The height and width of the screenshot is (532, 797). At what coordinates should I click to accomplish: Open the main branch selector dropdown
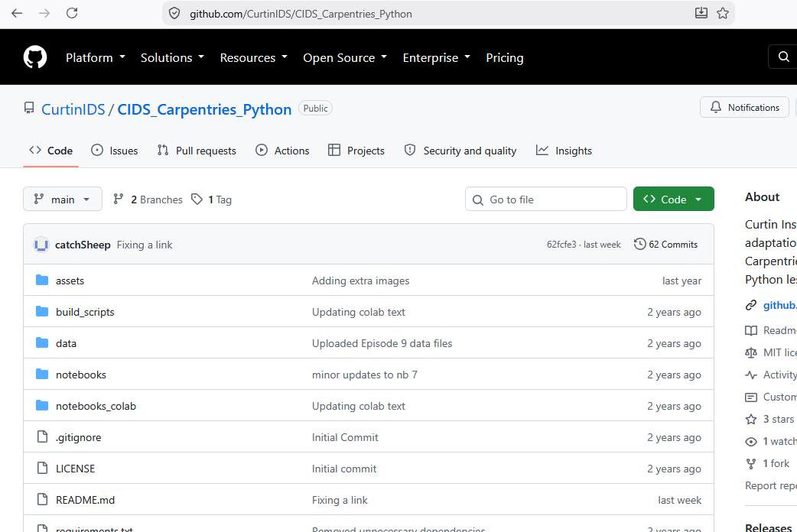63,199
